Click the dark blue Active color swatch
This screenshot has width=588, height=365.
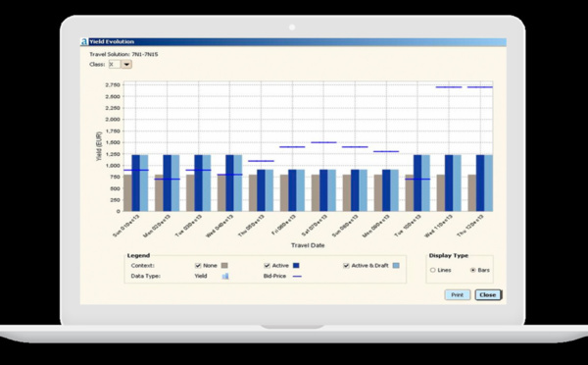[x=296, y=266]
